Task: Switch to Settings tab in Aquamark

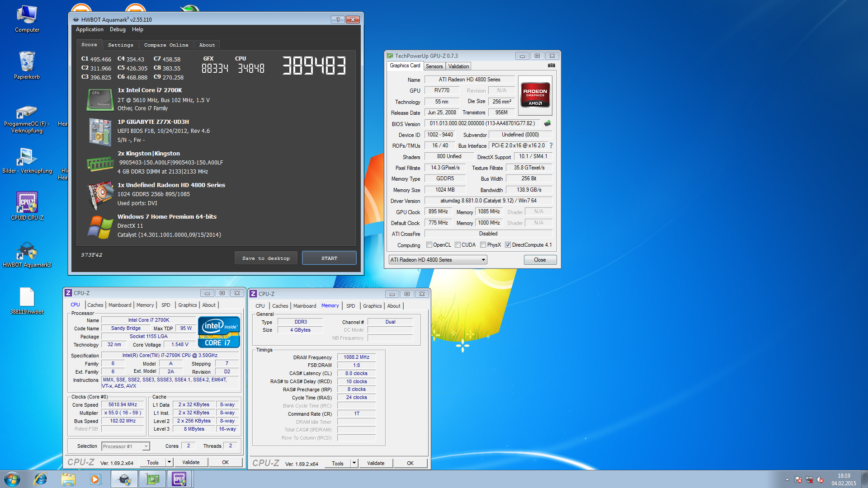Action: click(x=121, y=45)
